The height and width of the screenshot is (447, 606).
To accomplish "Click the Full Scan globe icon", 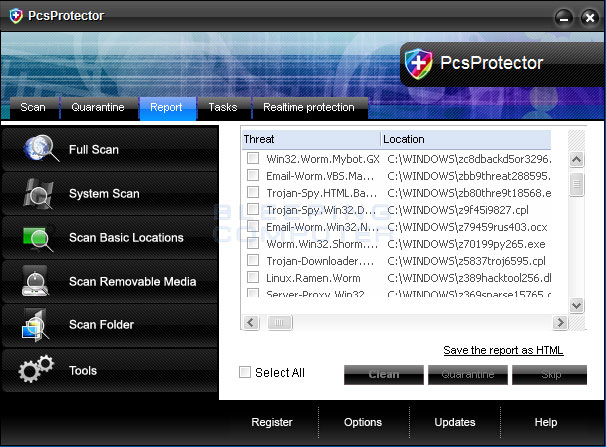I will point(37,149).
